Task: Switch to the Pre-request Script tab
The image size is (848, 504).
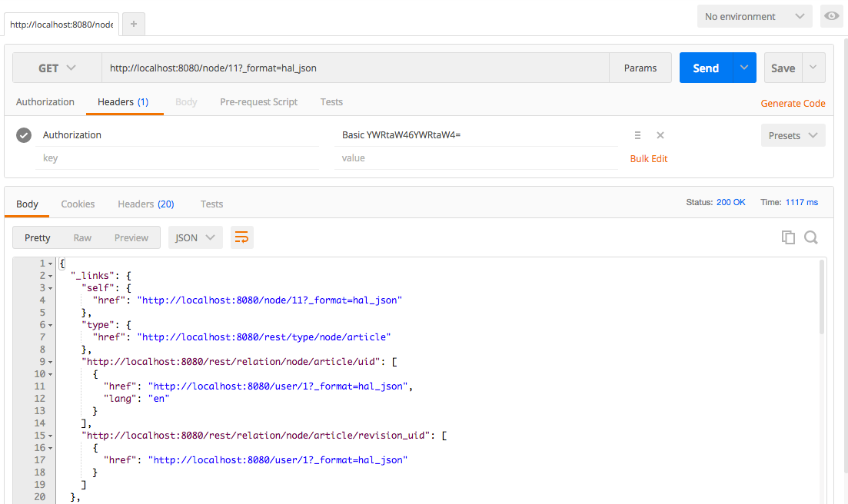Action: [258, 101]
